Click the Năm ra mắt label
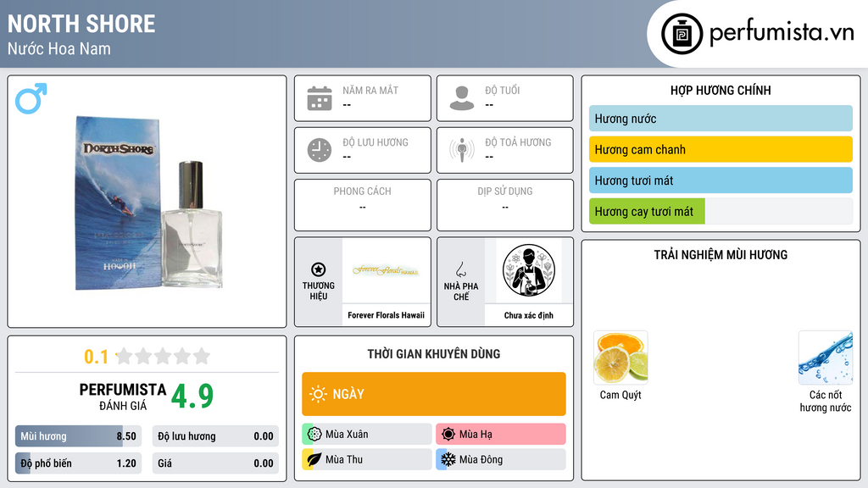The width and height of the screenshot is (868, 488). tap(370, 90)
